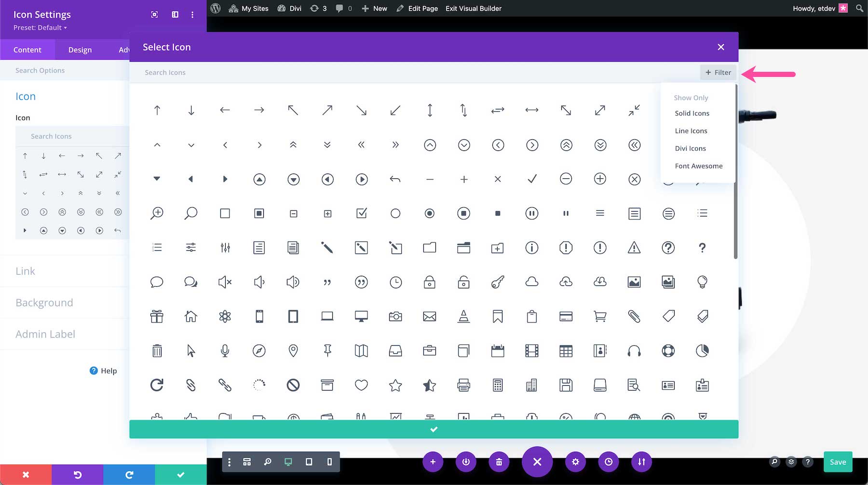Image resolution: width=868 pixels, height=485 pixels.
Task: Select the shopping cart icon from the grid
Action: (x=600, y=316)
